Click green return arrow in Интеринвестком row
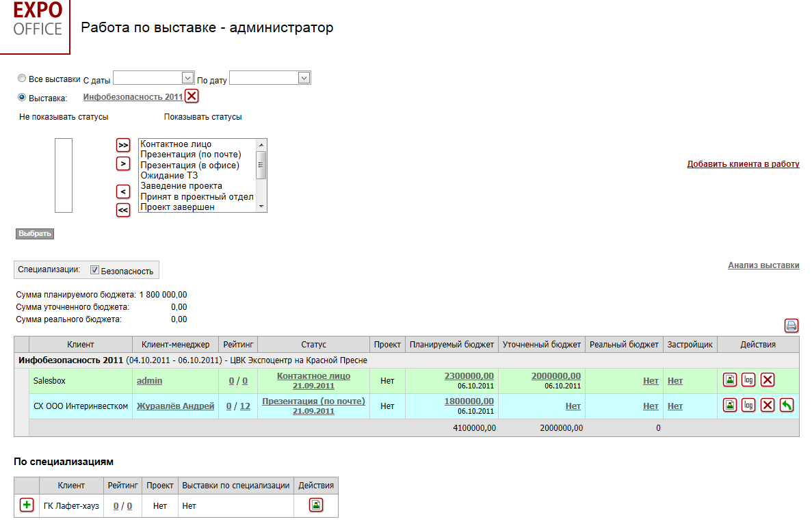Screen dimensions: 812x528 tap(787, 406)
